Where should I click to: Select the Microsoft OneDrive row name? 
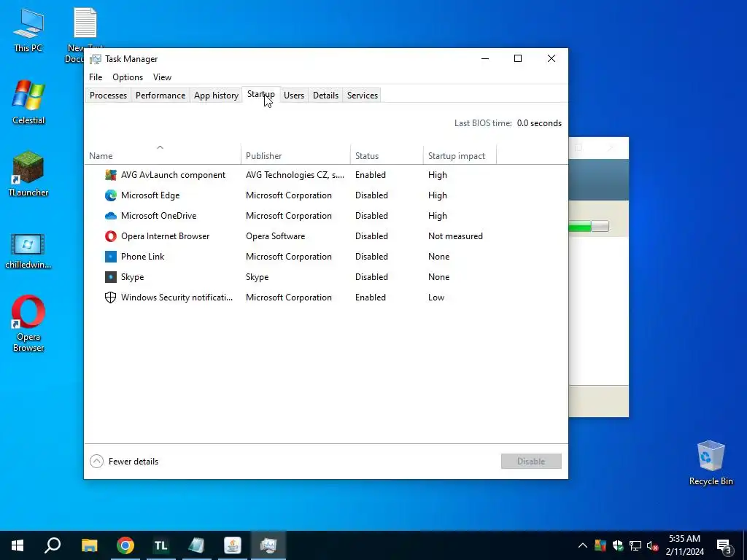(158, 216)
